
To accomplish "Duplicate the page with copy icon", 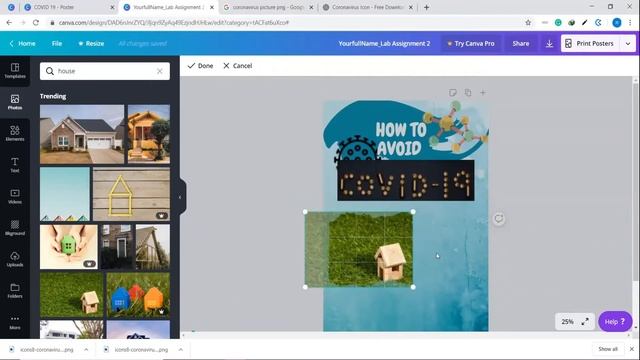I will tap(468, 93).
